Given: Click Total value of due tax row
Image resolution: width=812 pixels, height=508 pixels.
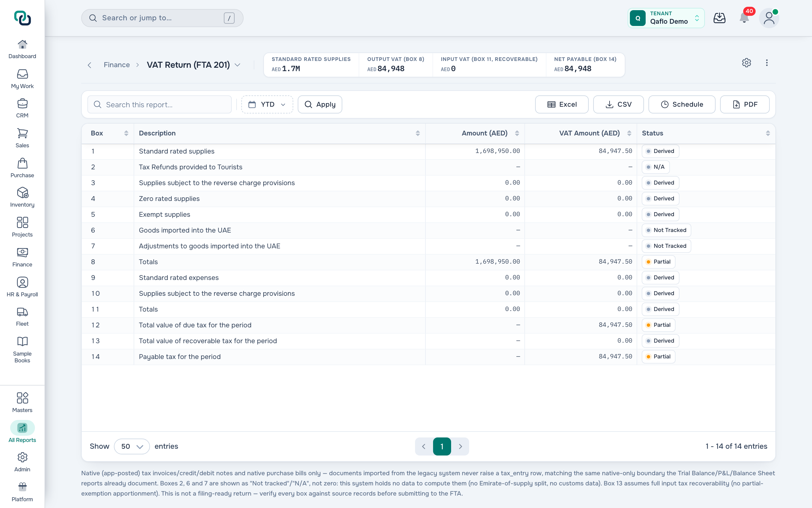Looking at the screenshot, I should click(x=428, y=325).
